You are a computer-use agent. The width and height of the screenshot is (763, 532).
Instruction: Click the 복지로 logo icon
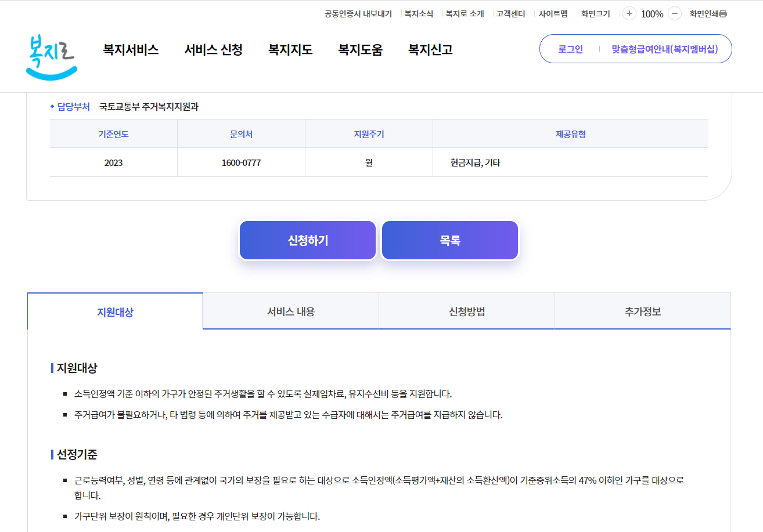(51, 52)
